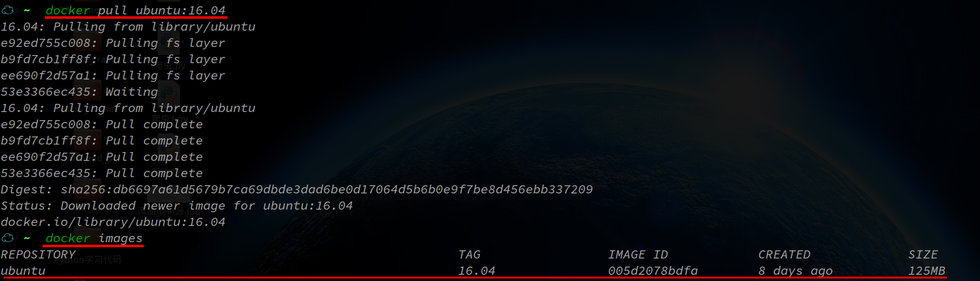Click the 125MB size value

tap(927, 271)
